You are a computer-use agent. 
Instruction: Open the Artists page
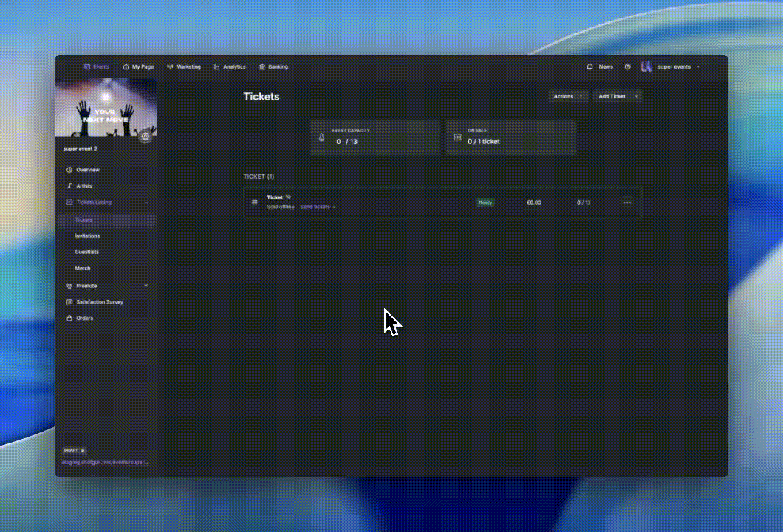pos(84,185)
